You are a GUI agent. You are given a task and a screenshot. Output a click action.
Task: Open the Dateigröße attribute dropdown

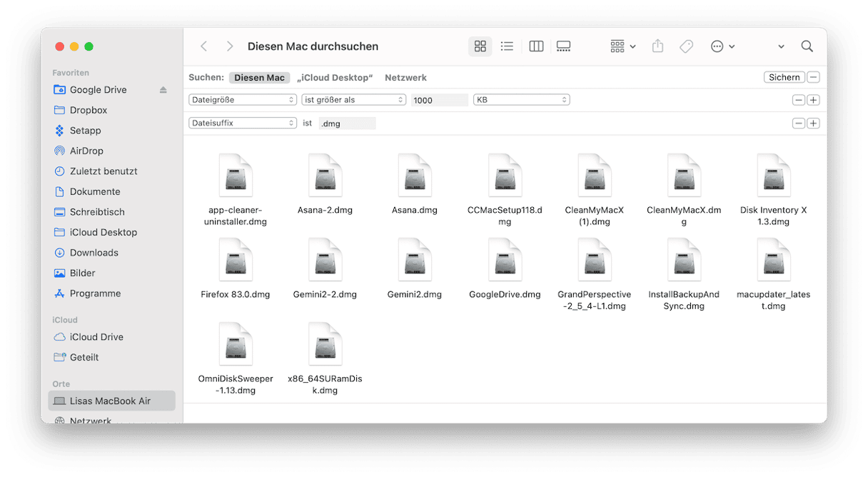243,100
